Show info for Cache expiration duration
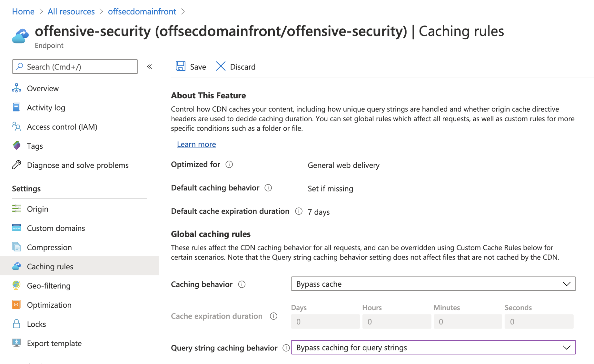 click(273, 316)
